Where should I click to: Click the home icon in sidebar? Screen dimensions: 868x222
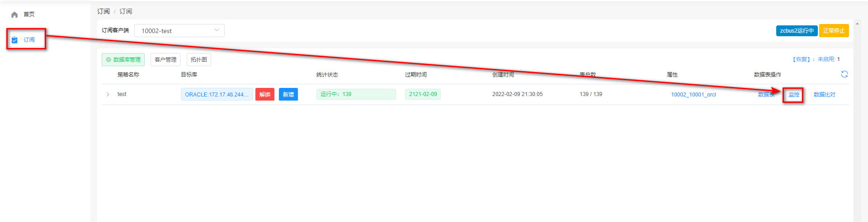[14, 14]
